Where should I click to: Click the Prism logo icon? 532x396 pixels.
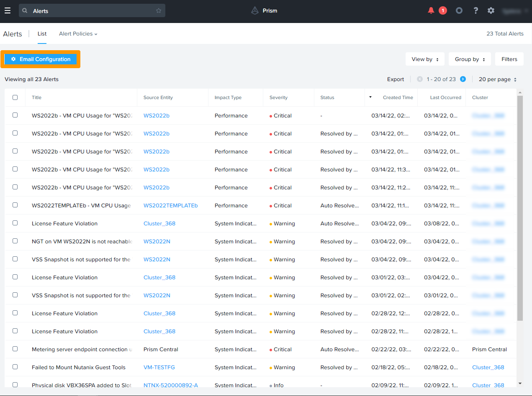tap(255, 11)
